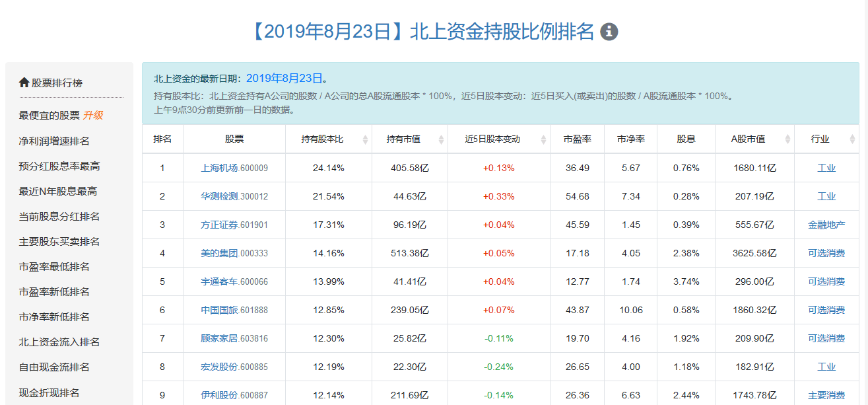Open 市盈率最低排名 in the sidebar
Screen dimensions: 868x405
[54, 266]
